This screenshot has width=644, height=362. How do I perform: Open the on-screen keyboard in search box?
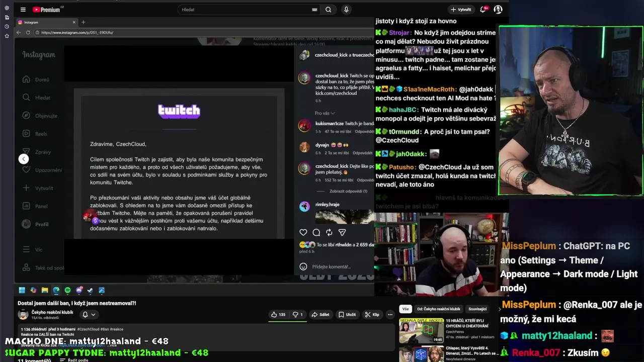314,10
